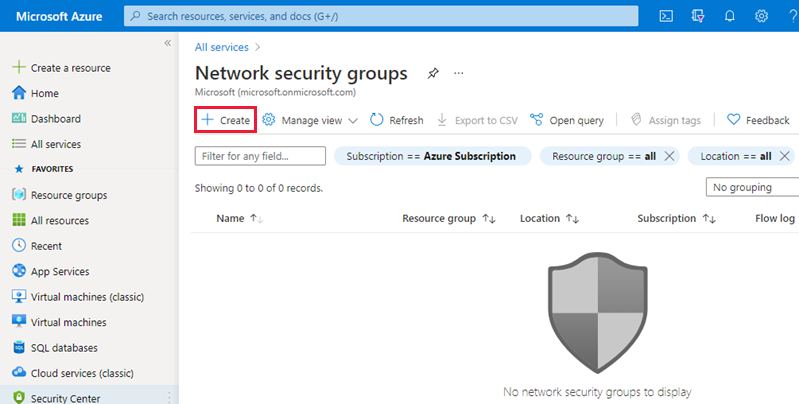Click the search resources bar
Image resolution: width=799 pixels, height=404 pixels.
[x=382, y=16]
